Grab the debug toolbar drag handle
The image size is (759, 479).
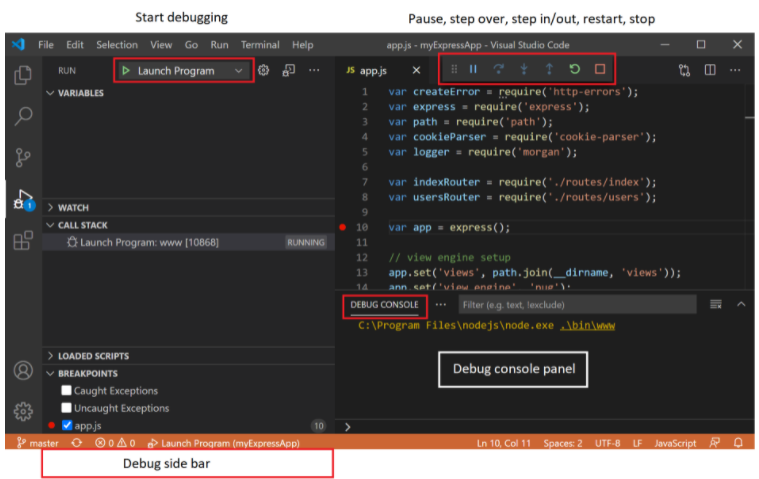(x=454, y=69)
